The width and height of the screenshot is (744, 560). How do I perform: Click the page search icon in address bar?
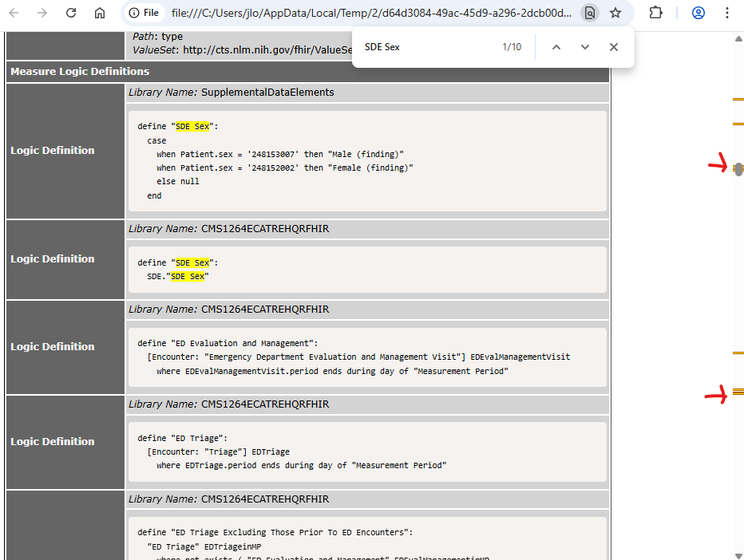[x=589, y=13]
